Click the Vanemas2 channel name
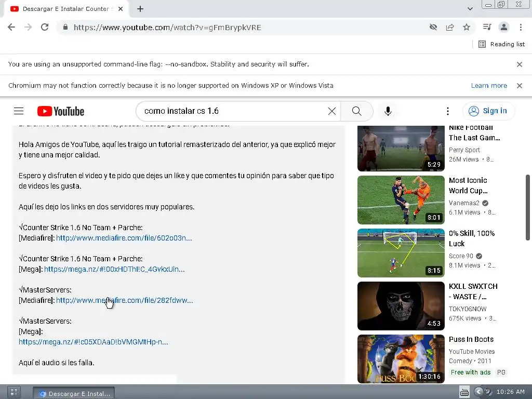 464,203
